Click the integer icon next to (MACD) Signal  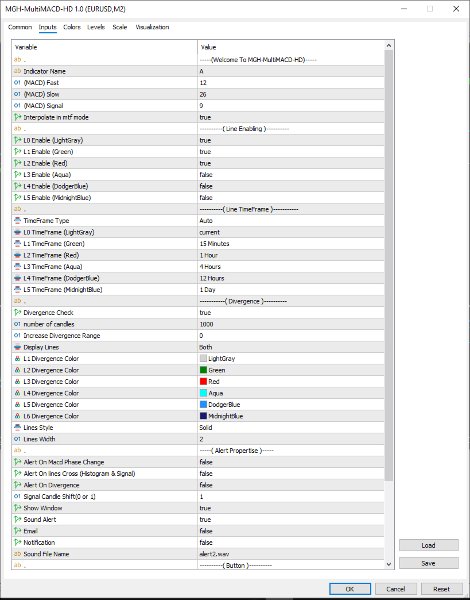pyautogui.click(x=17, y=106)
